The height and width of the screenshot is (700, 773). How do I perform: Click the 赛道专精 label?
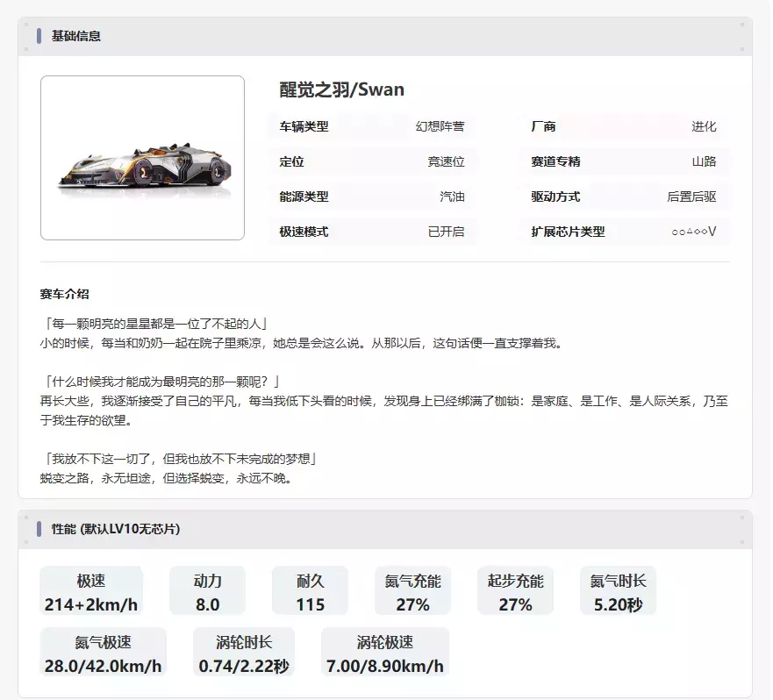pyautogui.click(x=555, y=161)
